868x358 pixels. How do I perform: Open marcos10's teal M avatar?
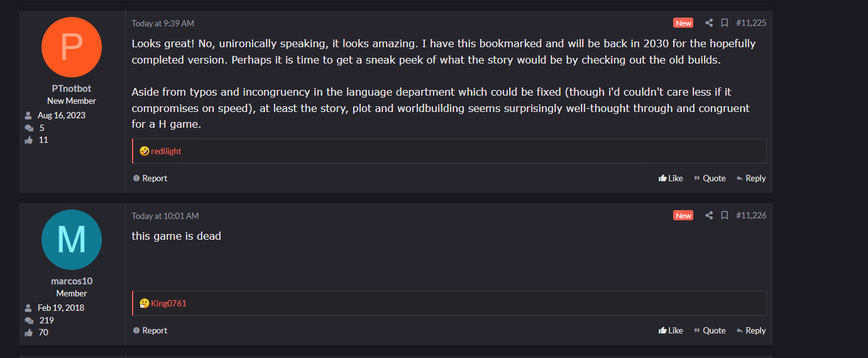point(72,240)
